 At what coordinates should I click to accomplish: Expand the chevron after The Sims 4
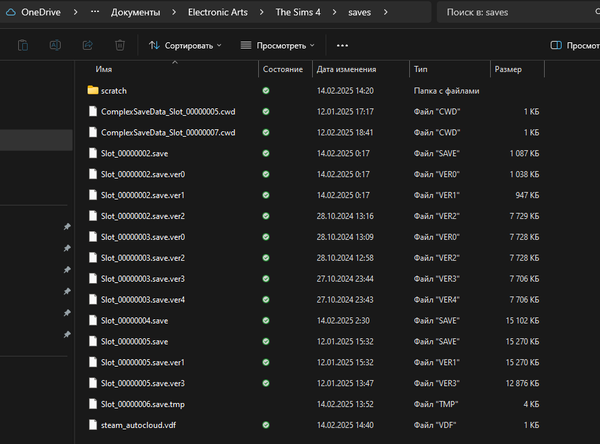pos(334,12)
